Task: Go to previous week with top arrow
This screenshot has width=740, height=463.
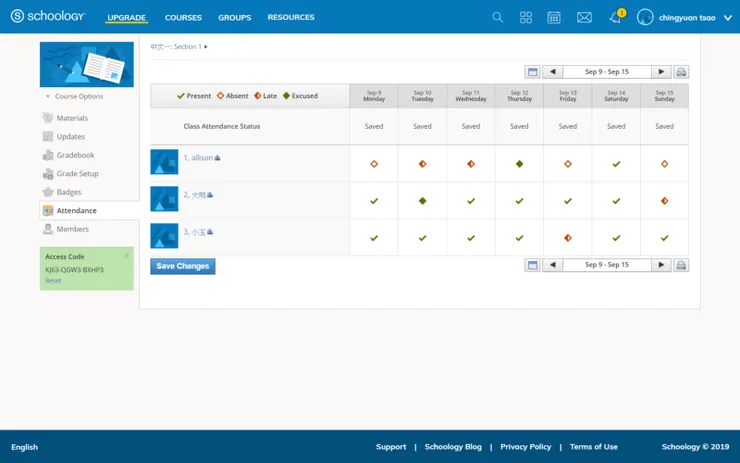Action: pyautogui.click(x=552, y=72)
